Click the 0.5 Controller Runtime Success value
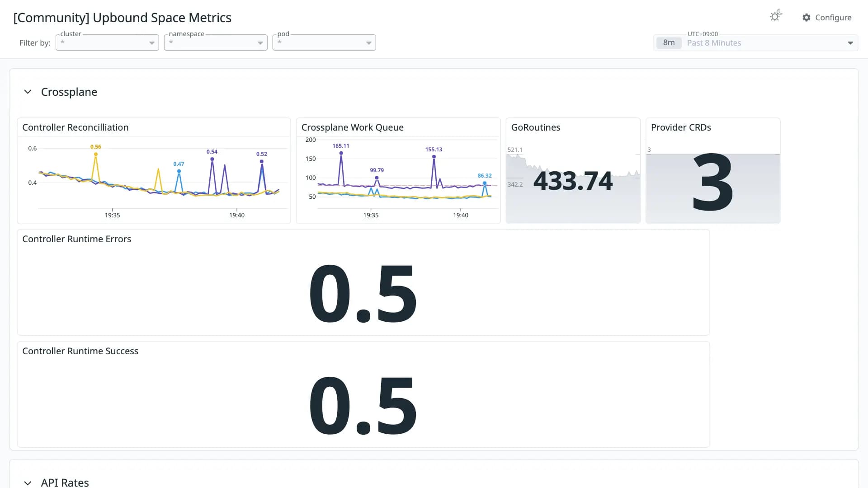The width and height of the screenshot is (868, 488). coord(363,405)
